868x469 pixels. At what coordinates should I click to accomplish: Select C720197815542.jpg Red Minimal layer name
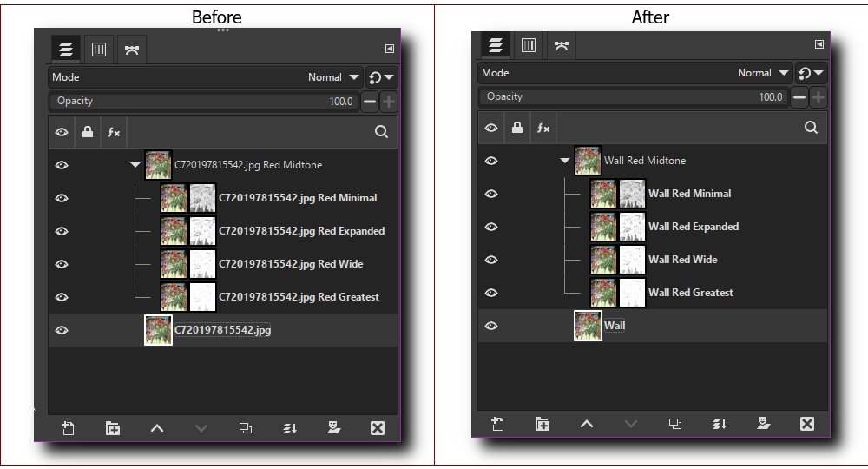tap(298, 198)
